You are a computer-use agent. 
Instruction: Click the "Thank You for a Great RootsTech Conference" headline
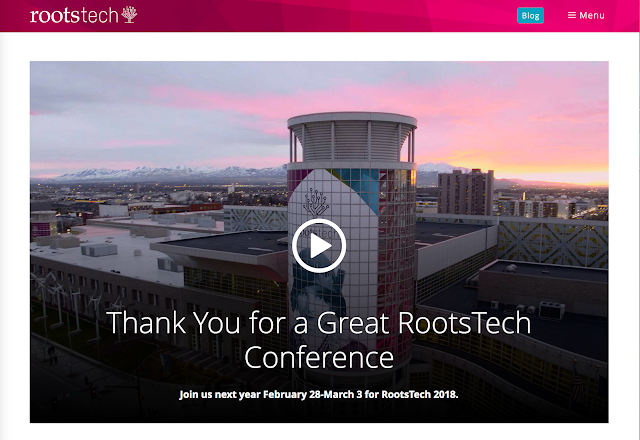(x=319, y=340)
